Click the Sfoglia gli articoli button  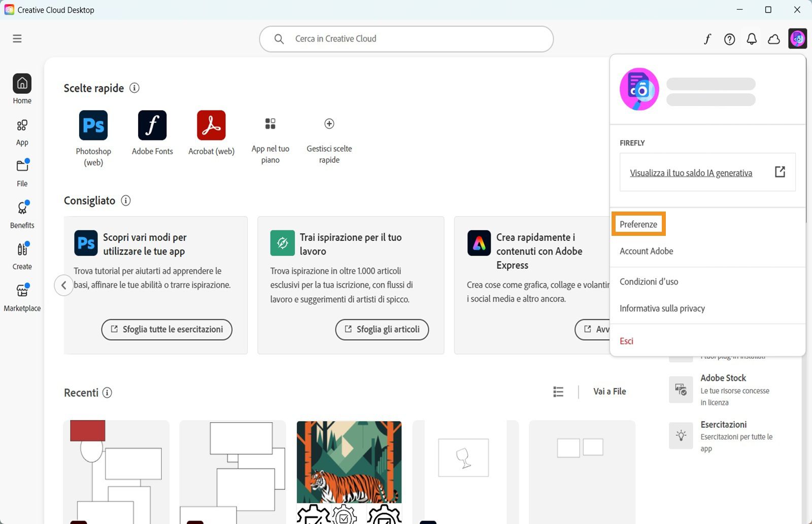(x=382, y=329)
